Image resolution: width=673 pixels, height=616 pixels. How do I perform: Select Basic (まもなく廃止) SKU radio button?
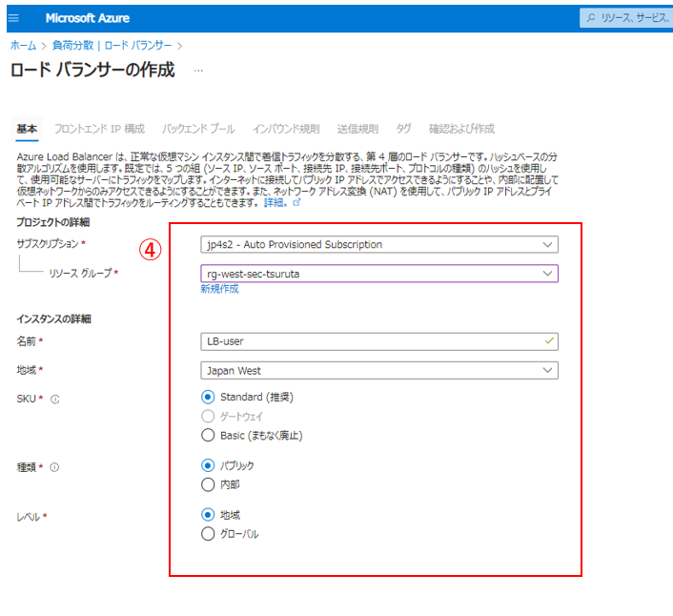pyautogui.click(x=208, y=435)
